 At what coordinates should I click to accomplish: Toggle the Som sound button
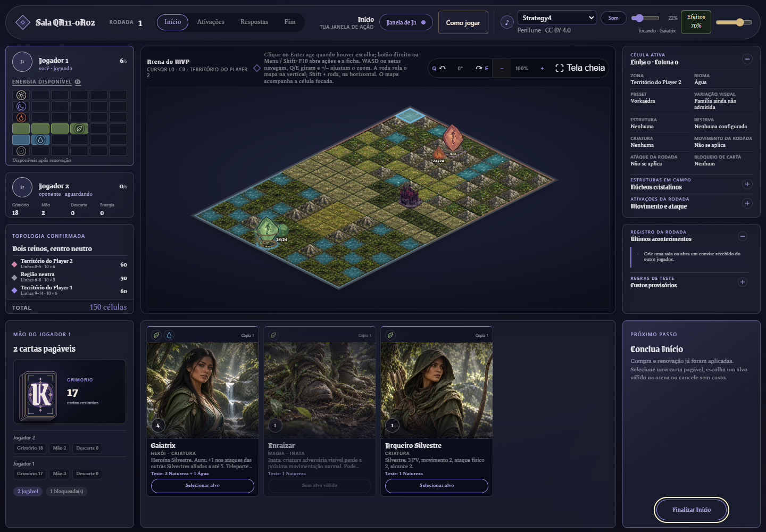(613, 18)
